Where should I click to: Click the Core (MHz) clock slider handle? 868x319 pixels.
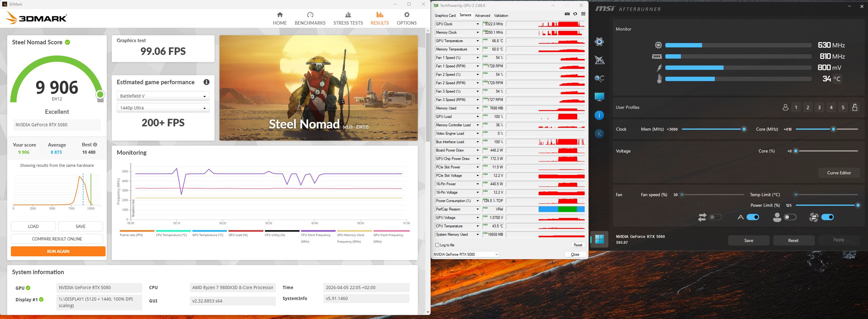pyautogui.click(x=833, y=129)
